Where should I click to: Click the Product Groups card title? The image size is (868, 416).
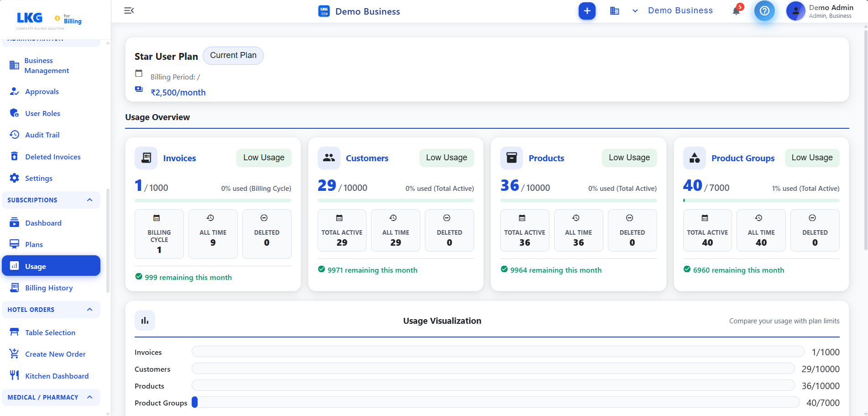click(743, 158)
